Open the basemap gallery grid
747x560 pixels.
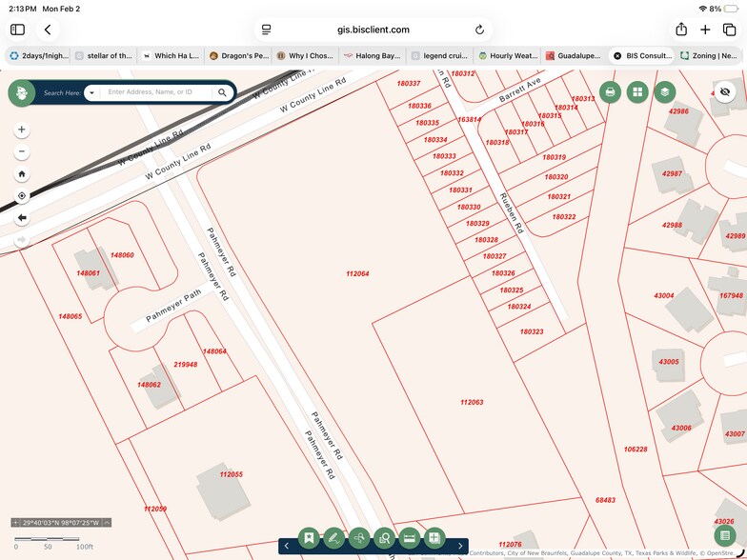coord(637,92)
